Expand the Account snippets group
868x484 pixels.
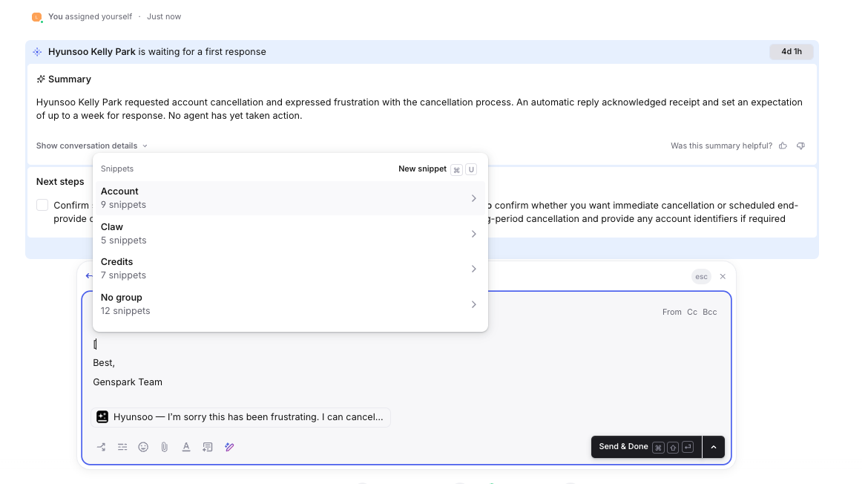click(290, 198)
